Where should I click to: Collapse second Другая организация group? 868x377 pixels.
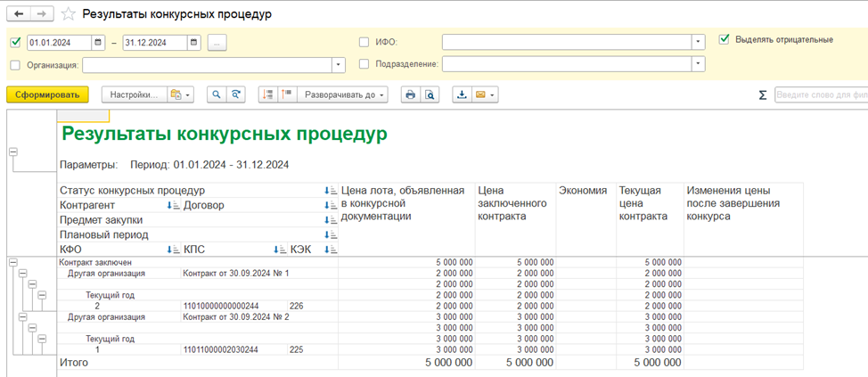22,316
